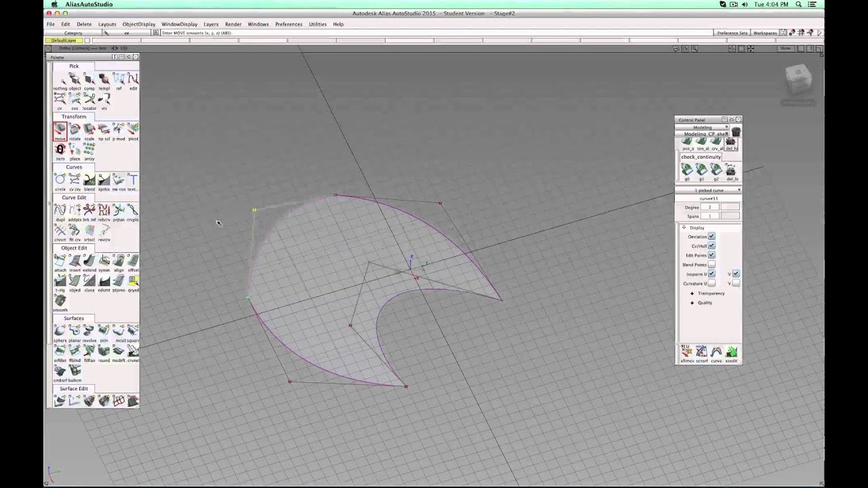Toggle the Isoparm U checkbox
This screenshot has height=488, width=868.
[x=711, y=274]
